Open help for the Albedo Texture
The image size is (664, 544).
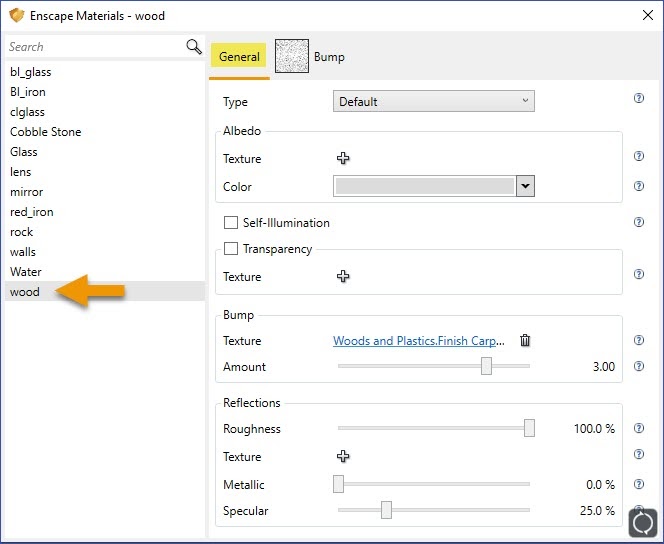click(x=639, y=156)
